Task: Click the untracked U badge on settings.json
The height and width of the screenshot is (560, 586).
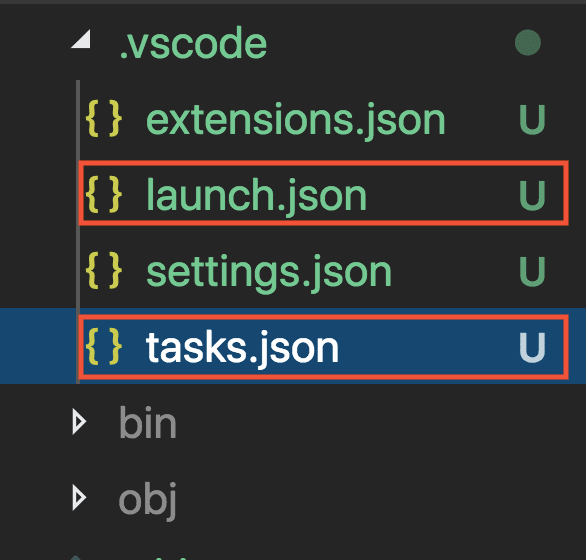Action: tap(532, 271)
